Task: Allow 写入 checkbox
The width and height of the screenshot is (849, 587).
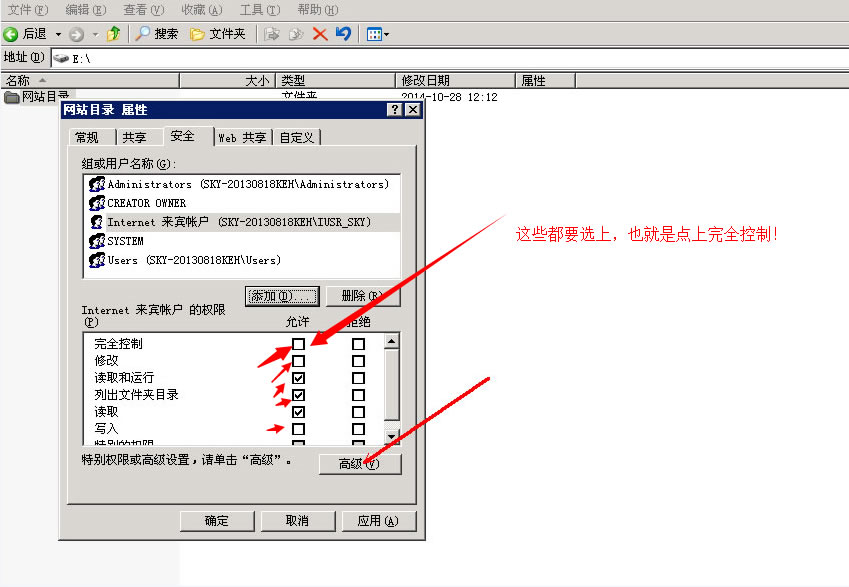Action: click(x=298, y=429)
